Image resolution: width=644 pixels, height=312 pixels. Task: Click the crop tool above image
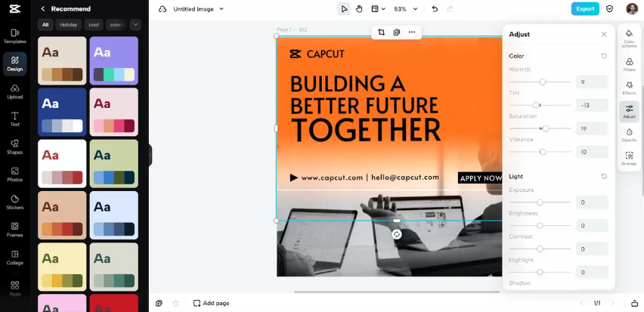(x=381, y=32)
